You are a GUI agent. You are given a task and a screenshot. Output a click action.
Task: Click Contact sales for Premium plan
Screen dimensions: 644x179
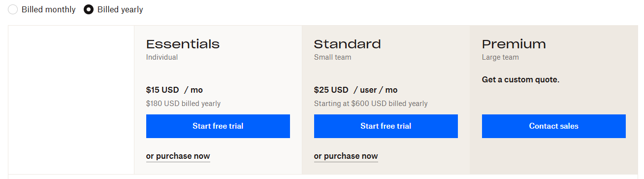tap(554, 126)
